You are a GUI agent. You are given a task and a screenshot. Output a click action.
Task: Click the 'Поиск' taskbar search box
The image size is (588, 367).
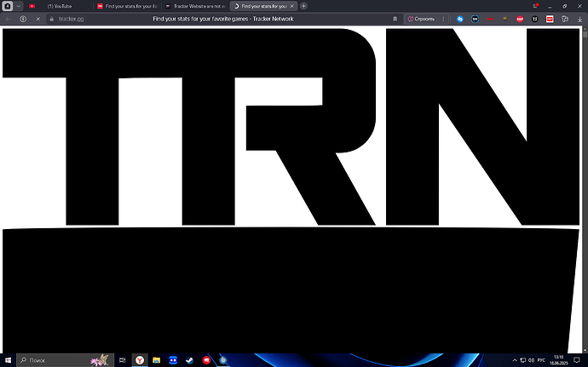[65, 360]
